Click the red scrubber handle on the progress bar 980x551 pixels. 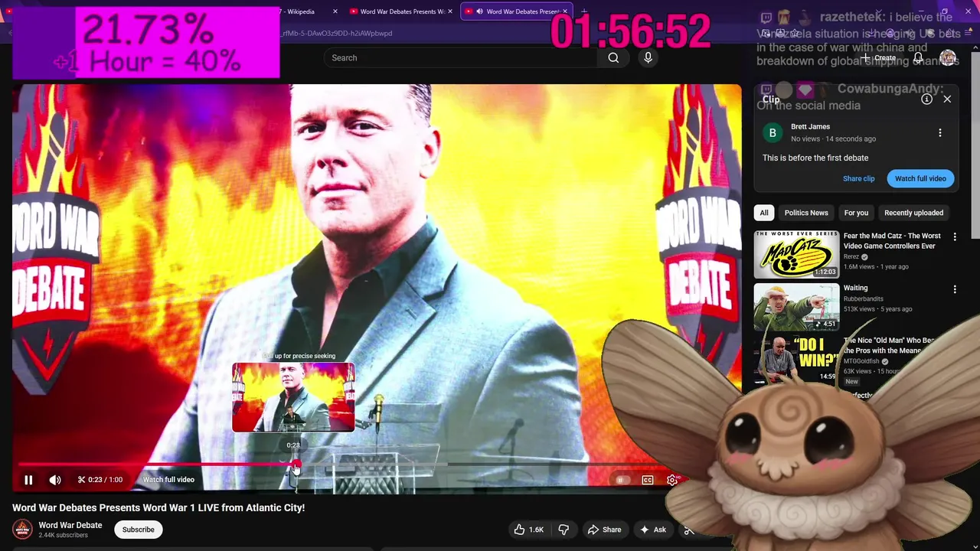(296, 465)
